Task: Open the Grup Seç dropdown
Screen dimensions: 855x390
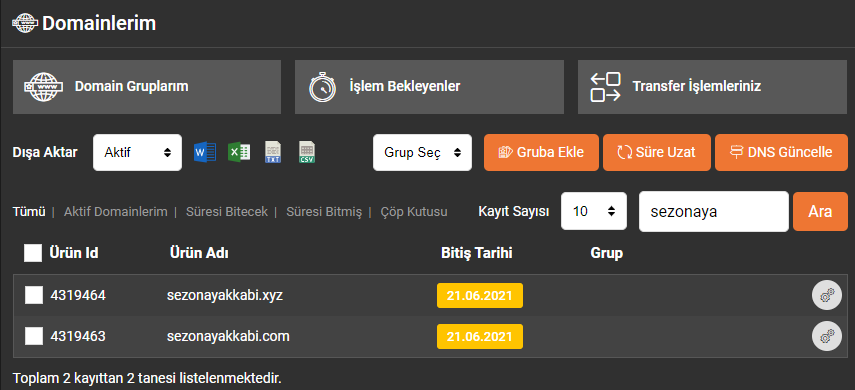Action: pos(422,152)
